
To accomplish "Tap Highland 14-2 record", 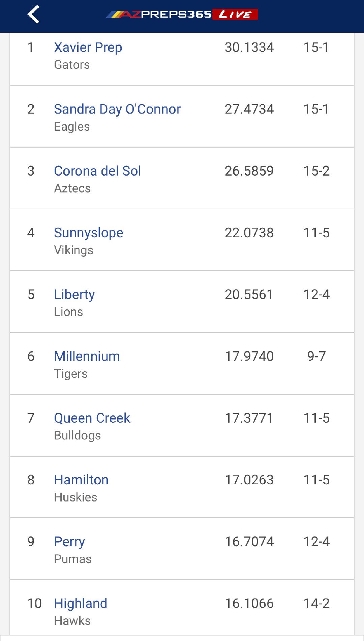I will (316, 603).
